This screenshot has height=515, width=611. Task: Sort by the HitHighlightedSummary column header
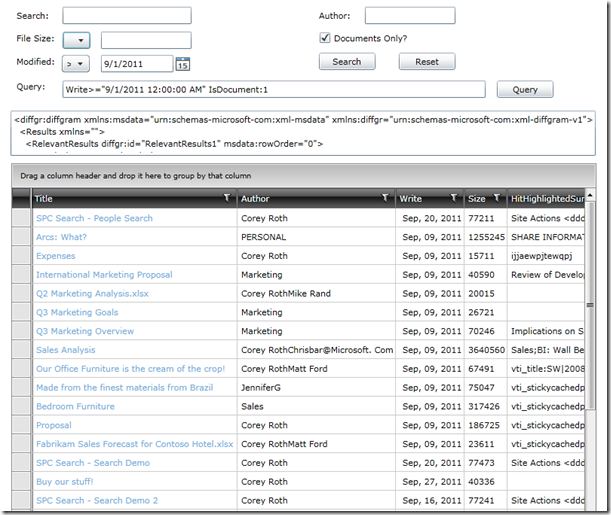pyautogui.click(x=547, y=199)
